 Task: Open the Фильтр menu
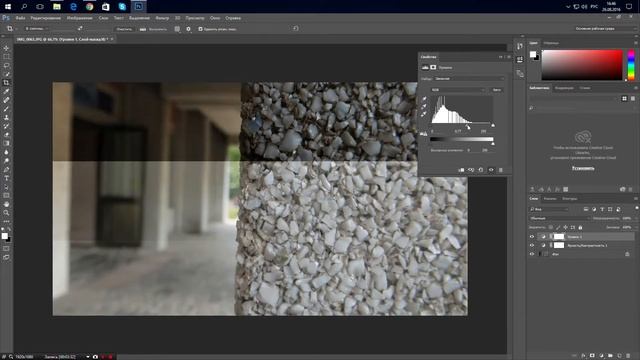[x=162, y=18]
